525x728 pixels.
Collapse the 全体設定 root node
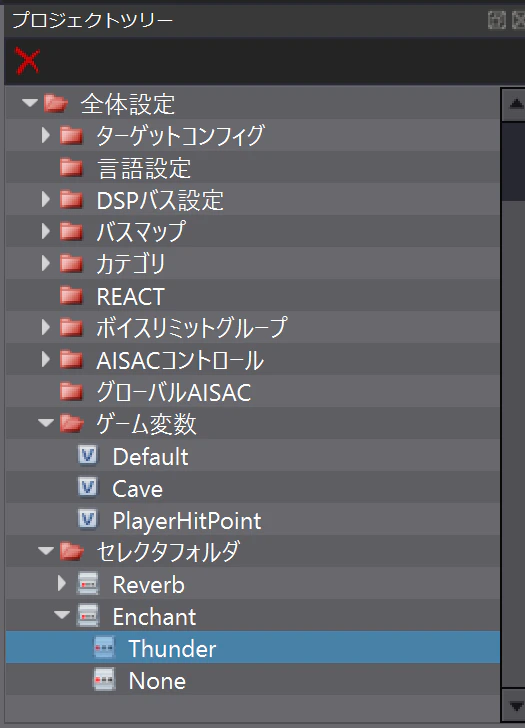(30, 102)
